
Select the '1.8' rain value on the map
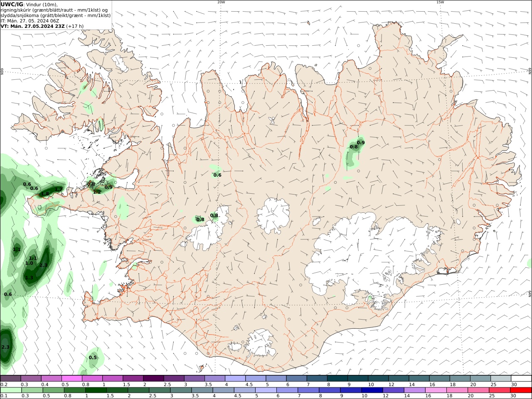click(45, 194)
